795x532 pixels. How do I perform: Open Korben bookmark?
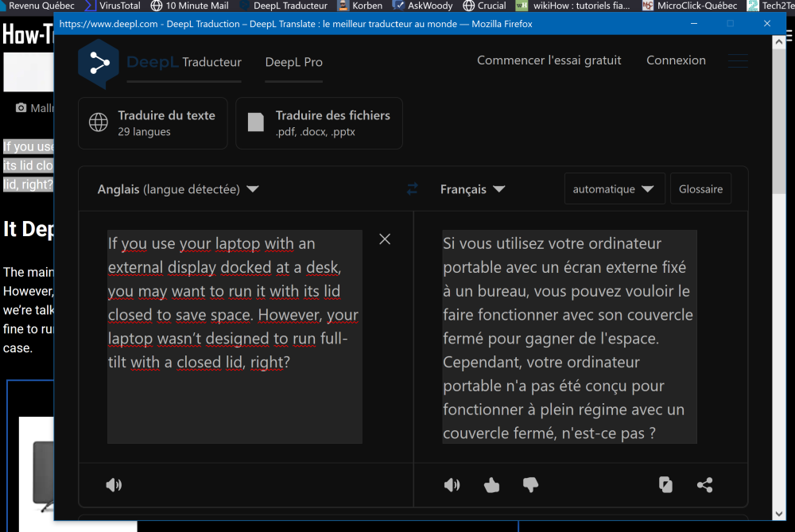(x=360, y=6)
